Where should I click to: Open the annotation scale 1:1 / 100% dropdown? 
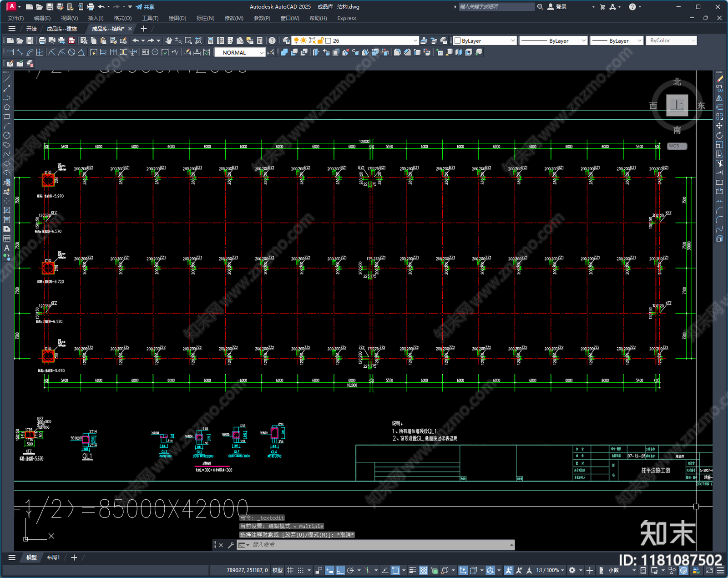[550, 570]
